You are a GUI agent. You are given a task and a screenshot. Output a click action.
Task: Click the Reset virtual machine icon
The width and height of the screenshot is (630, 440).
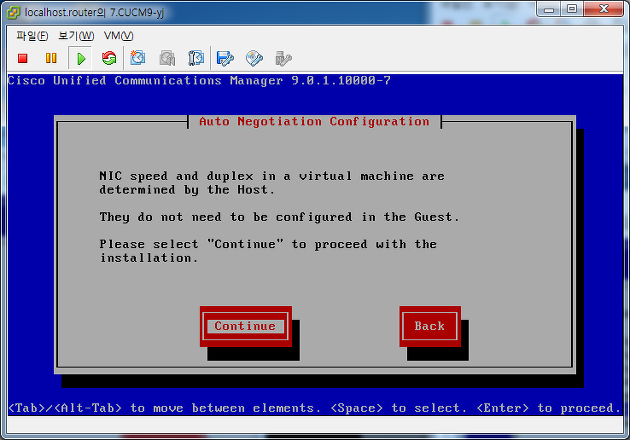tap(109, 58)
